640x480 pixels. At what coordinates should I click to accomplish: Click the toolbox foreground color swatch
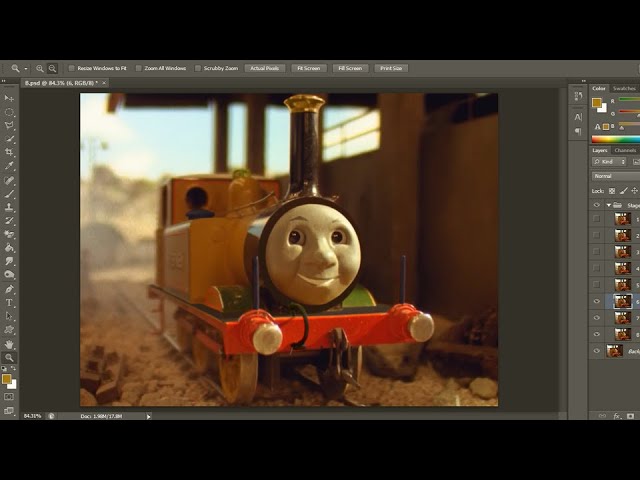point(6,379)
